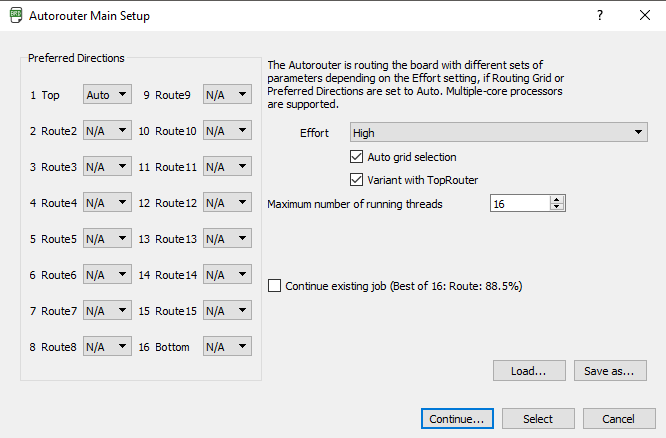Open the 1 Top direction dropdown
Screen dimensions: 666x438
pyautogui.click(x=107, y=94)
